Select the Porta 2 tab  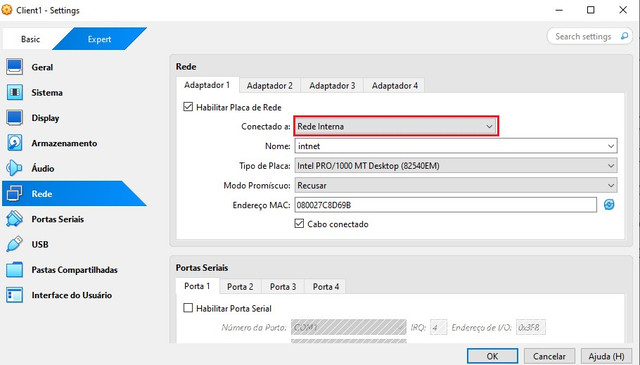tap(240, 287)
